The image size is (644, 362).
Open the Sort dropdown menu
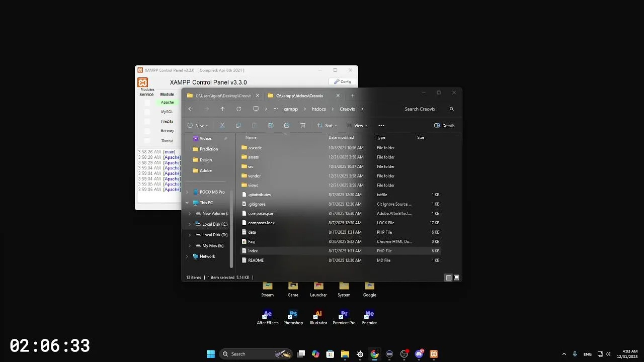(327, 126)
